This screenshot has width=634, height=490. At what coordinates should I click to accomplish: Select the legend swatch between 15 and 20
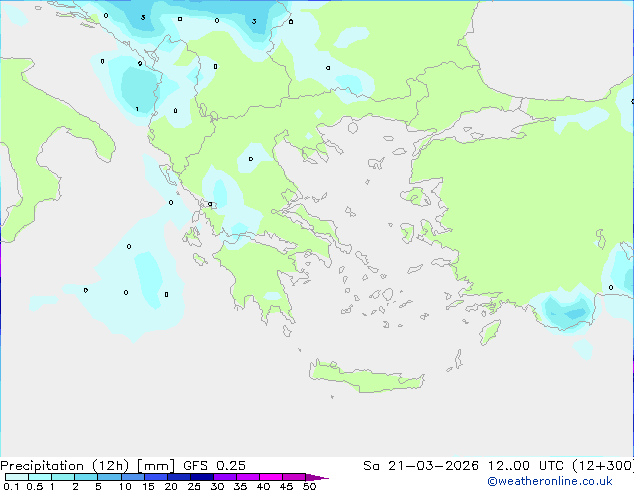pyautogui.click(x=155, y=477)
